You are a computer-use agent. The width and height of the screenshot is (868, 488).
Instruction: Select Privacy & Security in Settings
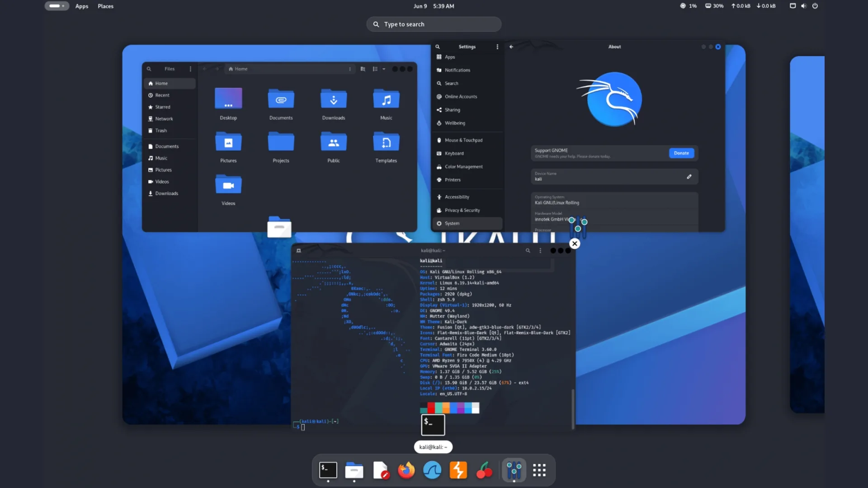[467, 210]
